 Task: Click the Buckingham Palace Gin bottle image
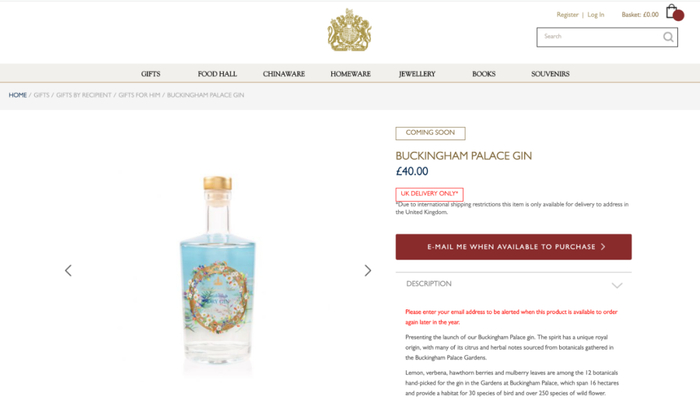(217, 271)
